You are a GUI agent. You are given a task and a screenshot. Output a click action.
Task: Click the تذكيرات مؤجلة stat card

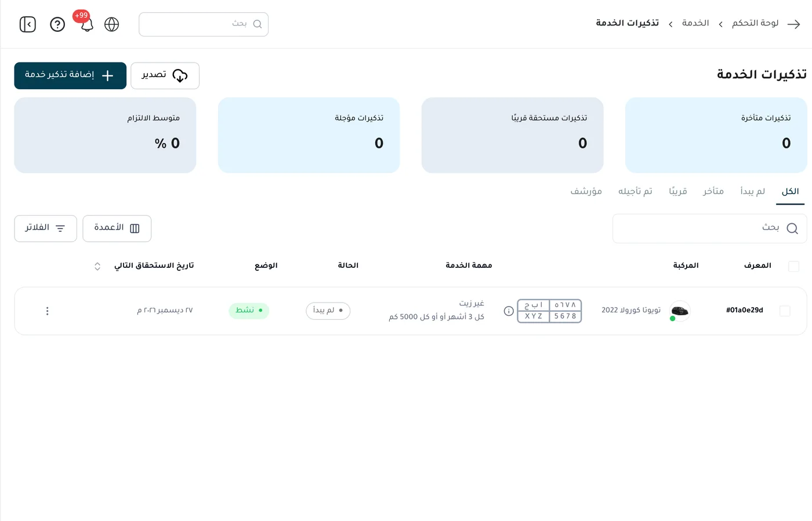[309, 135]
